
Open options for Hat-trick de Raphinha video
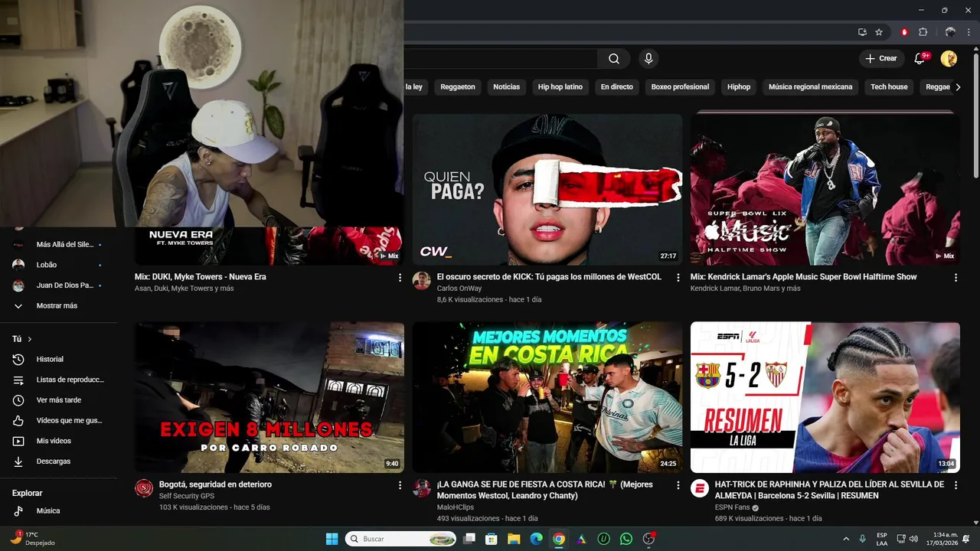pyautogui.click(x=955, y=485)
